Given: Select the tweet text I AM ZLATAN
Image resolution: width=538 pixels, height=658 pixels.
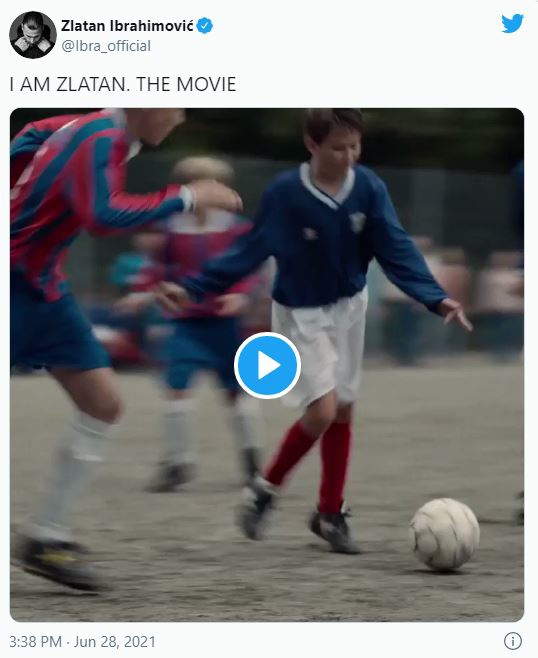Looking at the screenshot, I should pyautogui.click(x=70, y=84).
